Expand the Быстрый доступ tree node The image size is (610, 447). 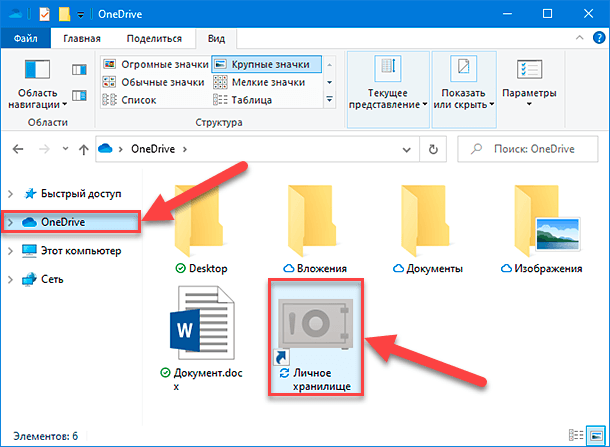[x=11, y=194]
